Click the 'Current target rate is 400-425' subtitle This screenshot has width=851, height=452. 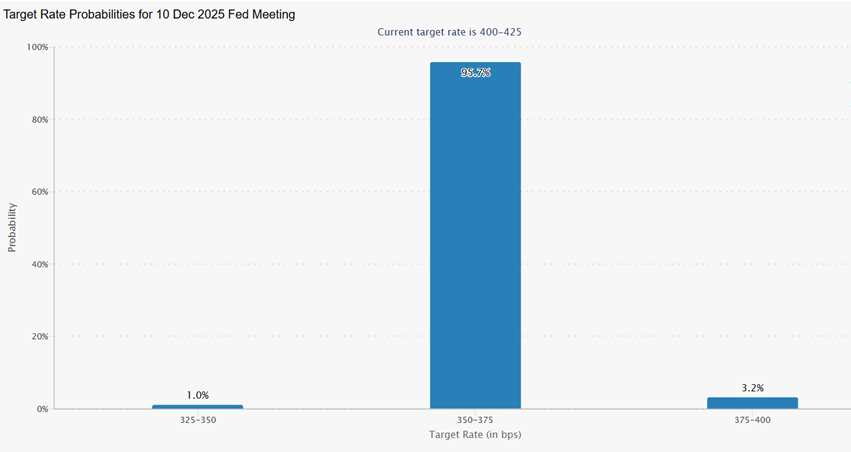(449, 32)
